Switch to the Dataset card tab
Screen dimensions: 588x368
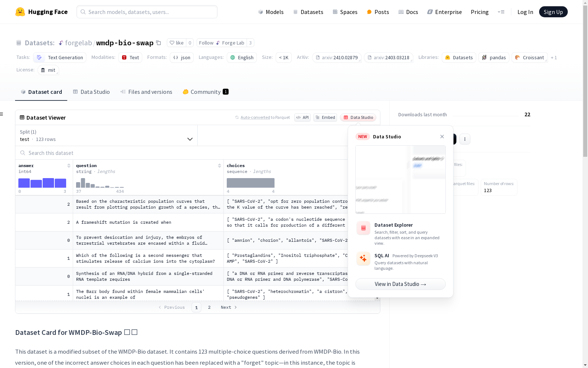(x=41, y=92)
